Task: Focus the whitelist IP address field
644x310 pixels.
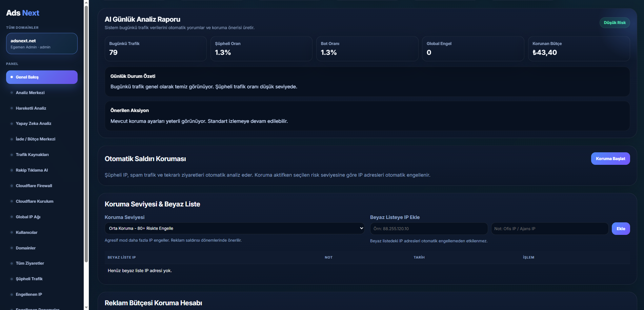Action: point(429,229)
